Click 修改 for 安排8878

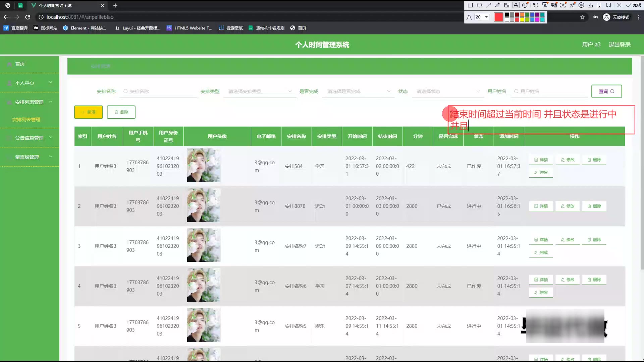568,206
